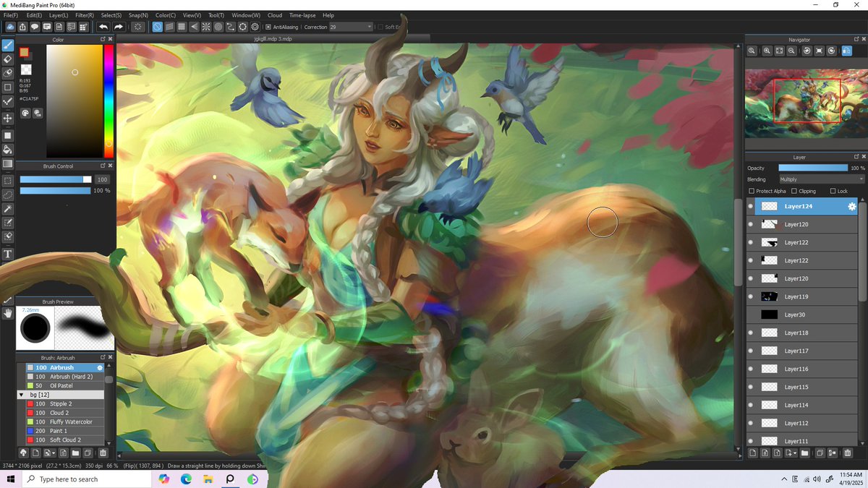Screen dimensions: 868x488
Task: Select Layer117 in layer list
Action: (801, 351)
